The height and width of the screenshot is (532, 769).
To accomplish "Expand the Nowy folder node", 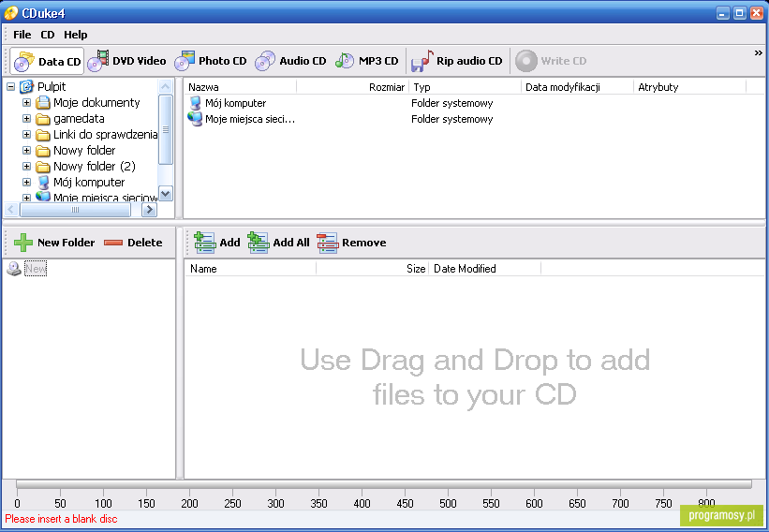I will point(26,151).
